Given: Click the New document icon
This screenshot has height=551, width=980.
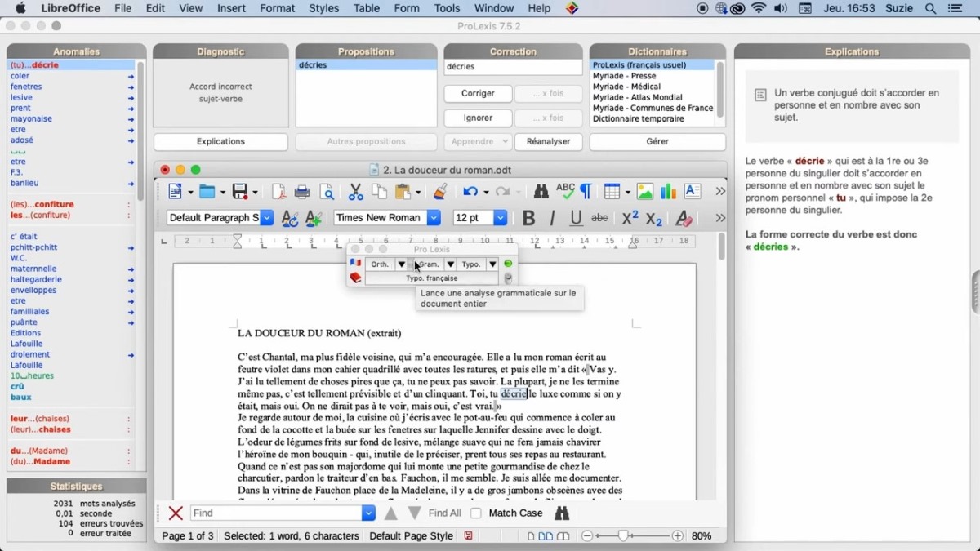Looking at the screenshot, I should point(176,192).
